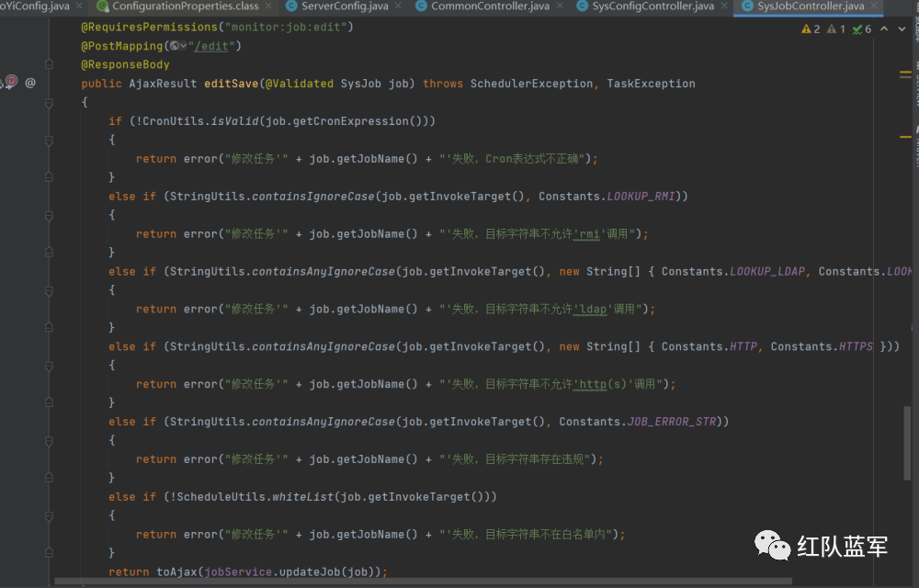Click the lower yellow warning stripe mark on the right
The width and height of the screenshot is (919, 588).
click(905, 137)
